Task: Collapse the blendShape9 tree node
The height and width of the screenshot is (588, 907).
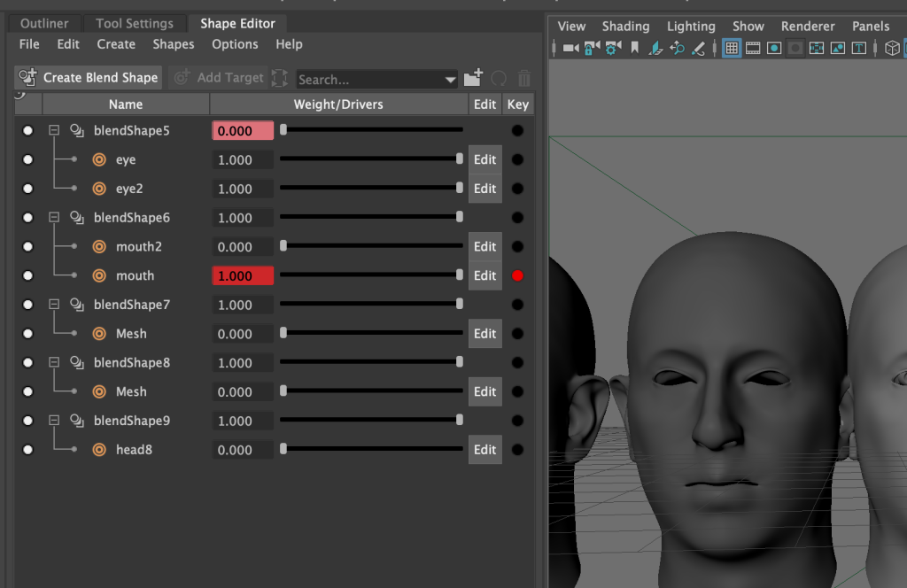Action: pos(54,421)
